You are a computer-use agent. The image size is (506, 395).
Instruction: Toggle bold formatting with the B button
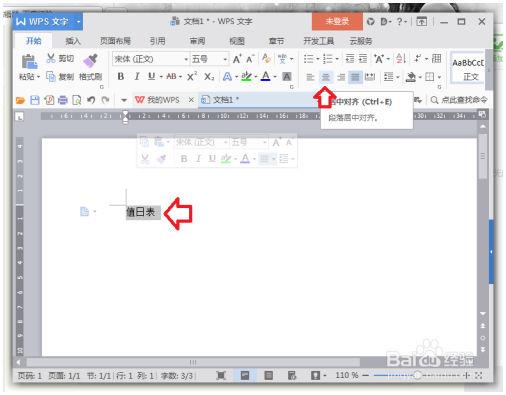tap(121, 77)
